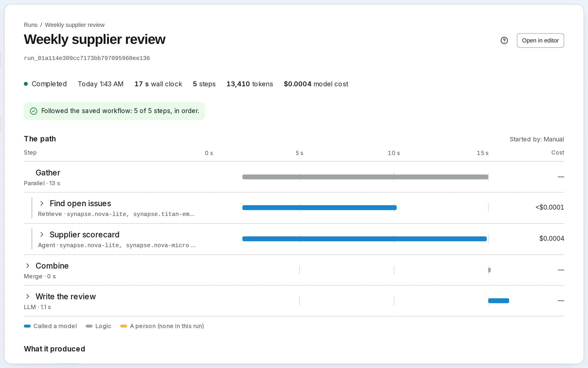Click the Supplier scorecard step name
This screenshot has height=368, width=588.
pyautogui.click(x=84, y=234)
